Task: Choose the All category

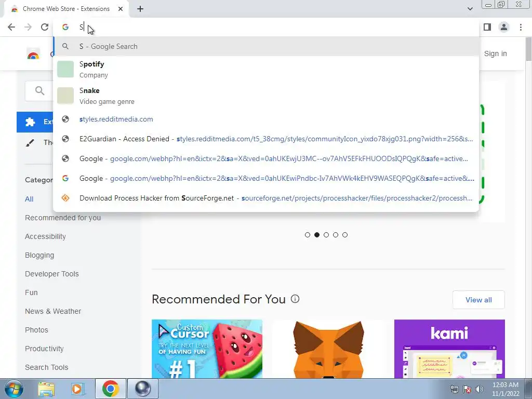Action: pos(29,199)
